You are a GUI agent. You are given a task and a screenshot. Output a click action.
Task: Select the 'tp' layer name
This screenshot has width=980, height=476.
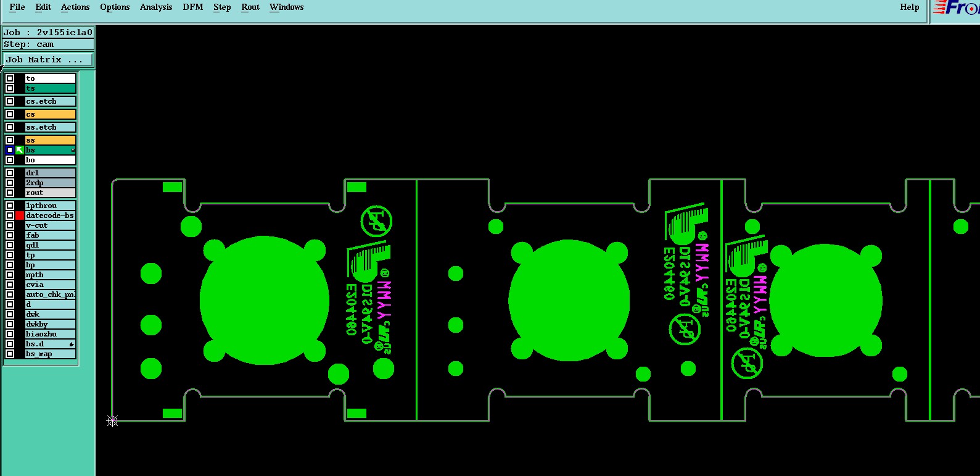point(51,255)
